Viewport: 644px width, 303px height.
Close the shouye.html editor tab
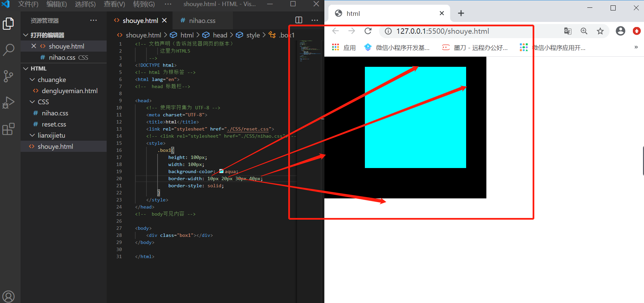coord(164,21)
